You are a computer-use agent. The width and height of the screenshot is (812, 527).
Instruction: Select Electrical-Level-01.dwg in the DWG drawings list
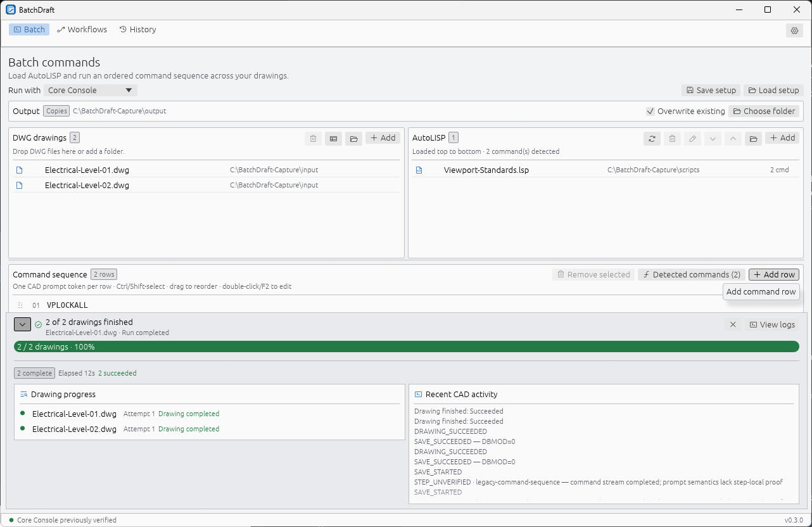coord(206,170)
